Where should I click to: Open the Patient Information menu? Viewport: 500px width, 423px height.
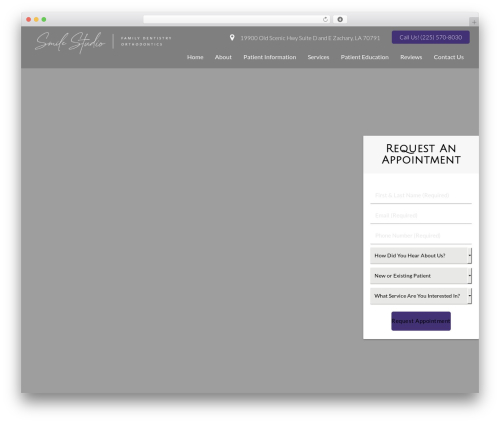tap(270, 57)
